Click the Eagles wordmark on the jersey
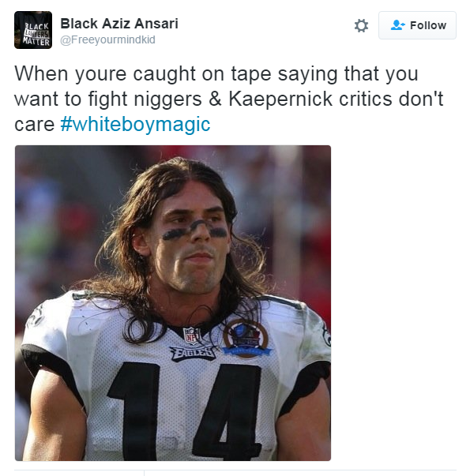 click(x=193, y=353)
